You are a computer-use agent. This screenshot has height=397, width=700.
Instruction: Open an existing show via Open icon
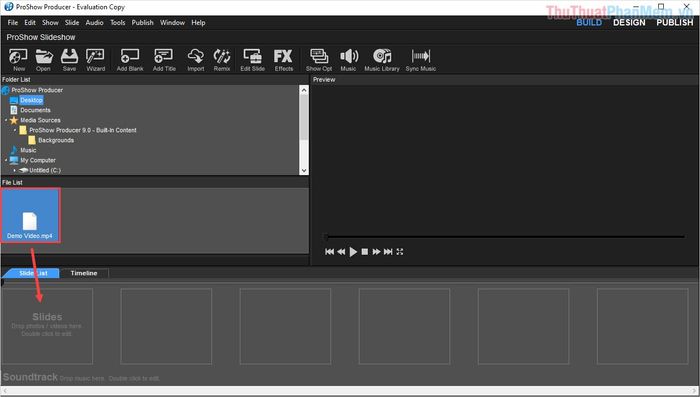43,60
